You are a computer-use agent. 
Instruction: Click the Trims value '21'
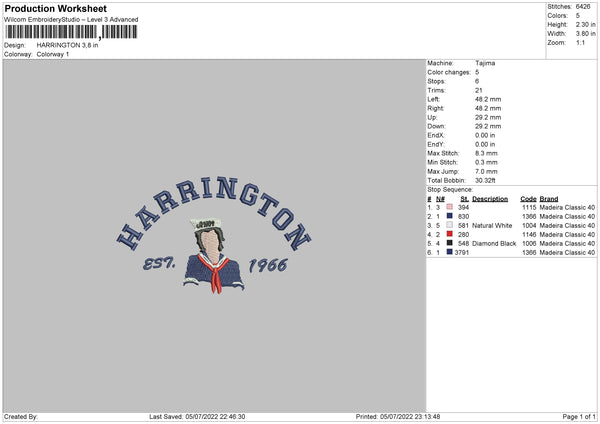tap(479, 90)
